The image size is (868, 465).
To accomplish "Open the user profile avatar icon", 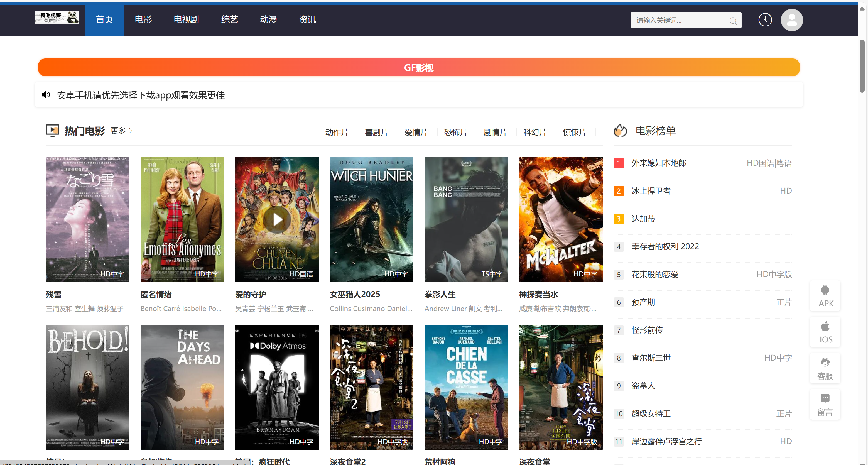I will (791, 20).
